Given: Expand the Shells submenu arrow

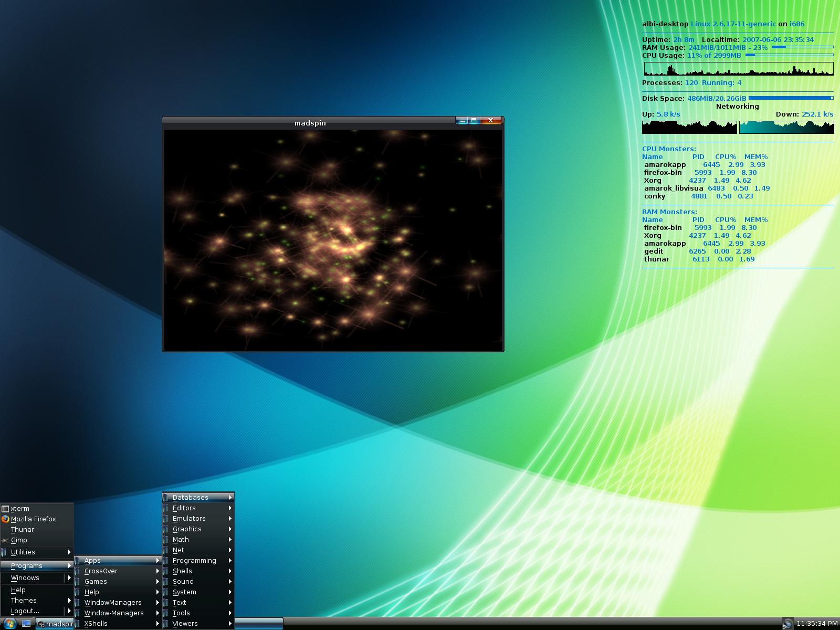Looking at the screenshot, I should pyautogui.click(x=230, y=571).
